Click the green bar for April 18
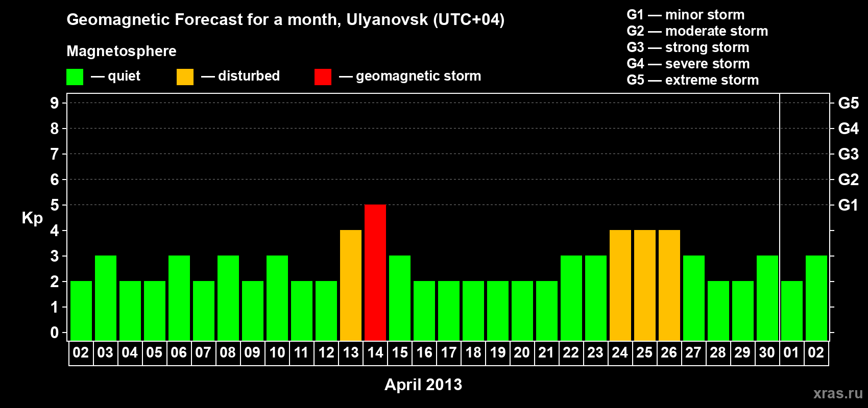This screenshot has height=408, width=868. click(473, 311)
